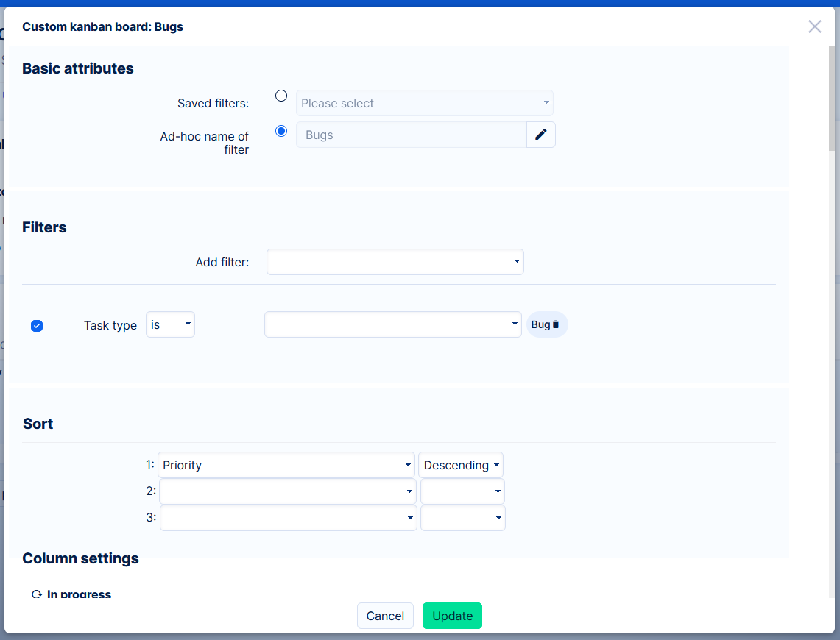Viewport: 840px width, 640px height.
Task: Open the second sort field dropdown
Action: [288, 491]
